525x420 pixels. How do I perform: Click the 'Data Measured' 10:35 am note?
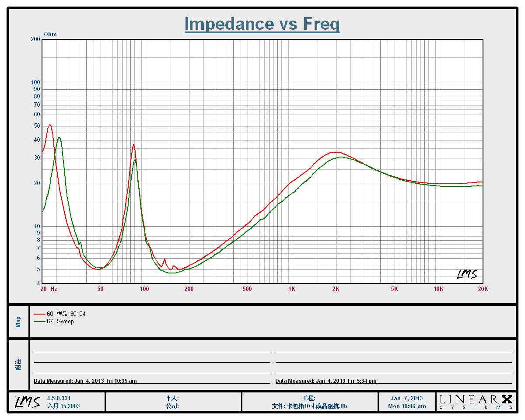[x=85, y=381]
